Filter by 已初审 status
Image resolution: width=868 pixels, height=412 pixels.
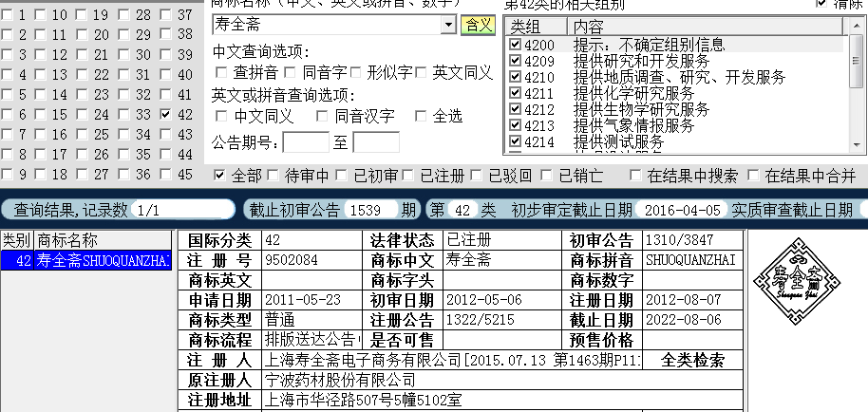point(342,176)
